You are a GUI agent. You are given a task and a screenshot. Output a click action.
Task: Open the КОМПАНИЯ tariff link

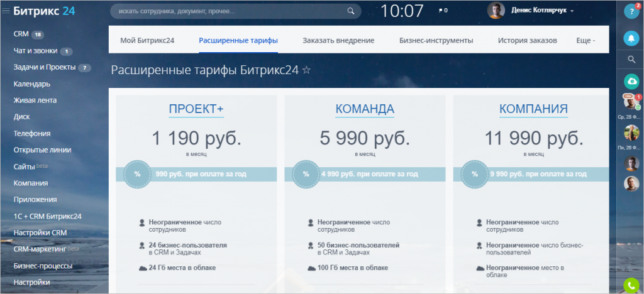[533, 109]
